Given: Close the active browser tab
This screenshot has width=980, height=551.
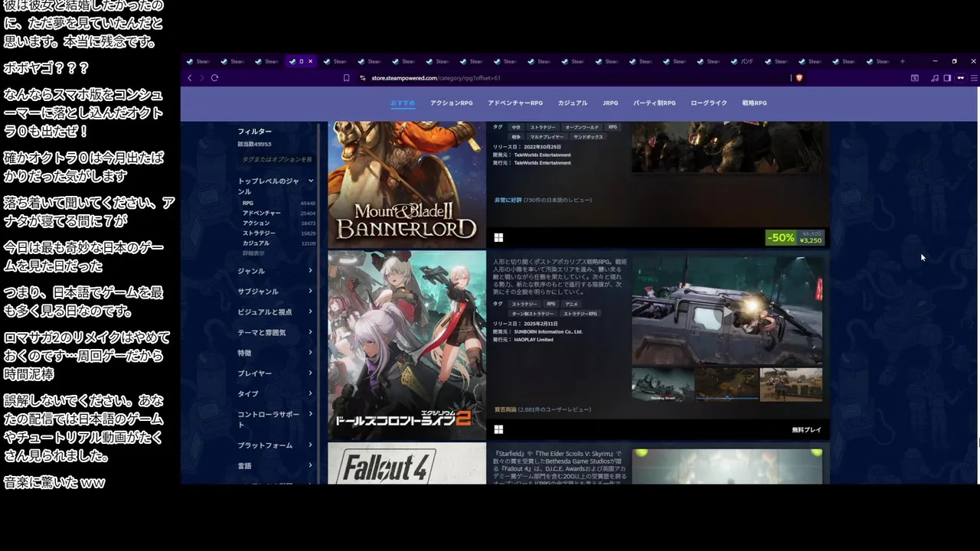Looking at the screenshot, I should [x=310, y=61].
